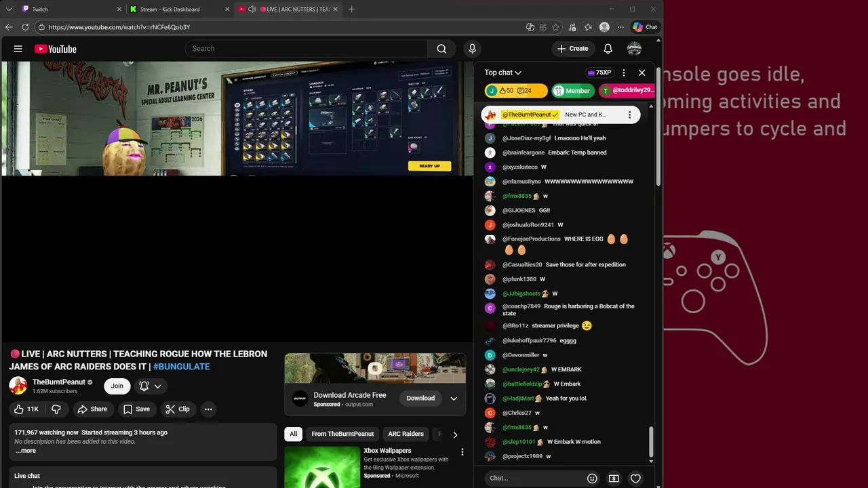Open Copilot Chat in browser toolbar
The image size is (868, 488).
pyautogui.click(x=645, y=27)
